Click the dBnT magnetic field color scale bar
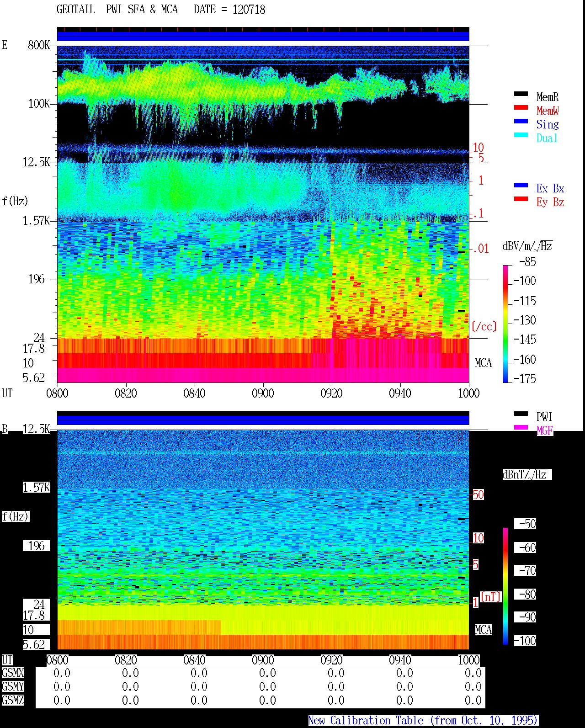Screen dimensions: 585x728 505,586
